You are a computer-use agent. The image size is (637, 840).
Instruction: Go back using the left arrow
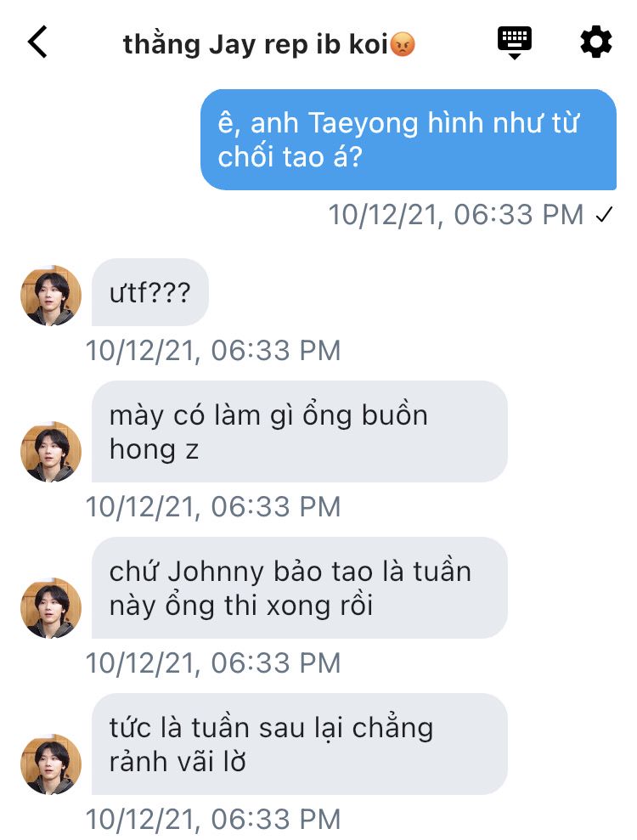click(37, 42)
